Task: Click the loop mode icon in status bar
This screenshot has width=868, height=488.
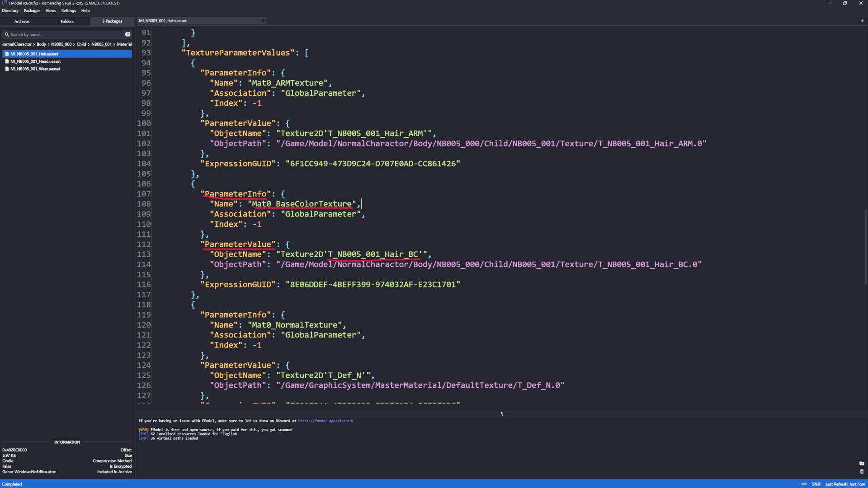Action: (x=804, y=484)
